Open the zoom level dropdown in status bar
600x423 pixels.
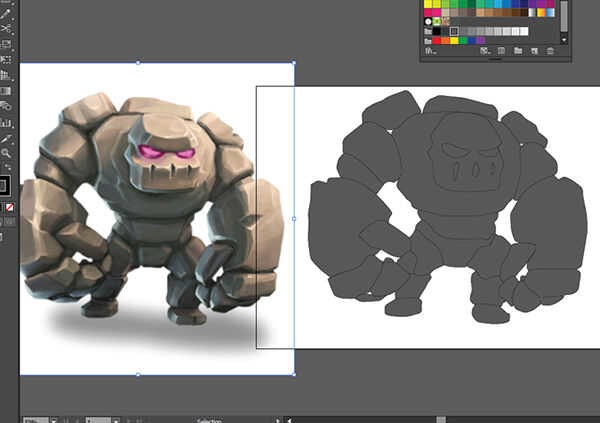point(54,420)
